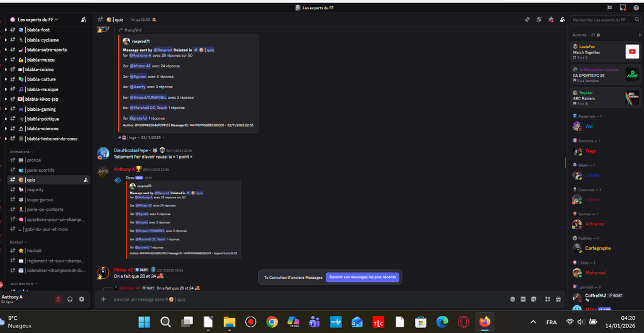The height and width of the screenshot is (333, 644).
Task: Open EA SPORTS FC 25 activity card
Action: (606, 74)
